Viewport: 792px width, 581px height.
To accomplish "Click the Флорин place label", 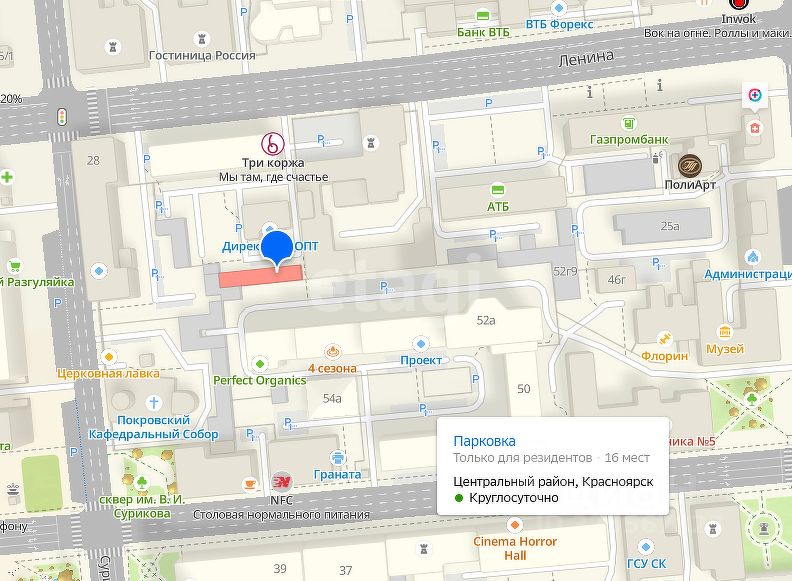I will coord(664,356).
